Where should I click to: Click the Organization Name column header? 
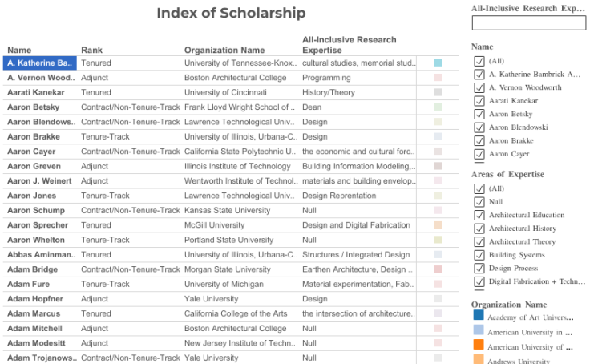[224, 50]
